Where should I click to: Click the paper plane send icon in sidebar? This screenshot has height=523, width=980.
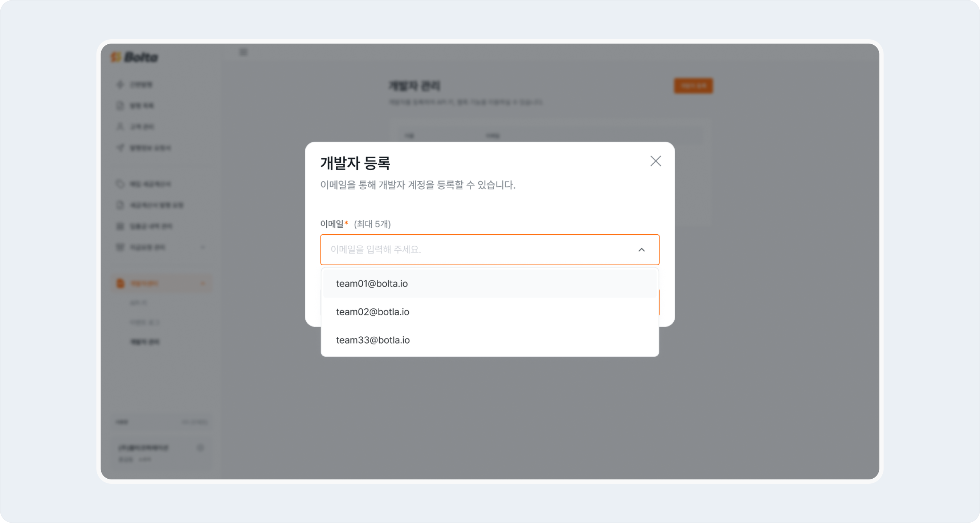[120, 148]
